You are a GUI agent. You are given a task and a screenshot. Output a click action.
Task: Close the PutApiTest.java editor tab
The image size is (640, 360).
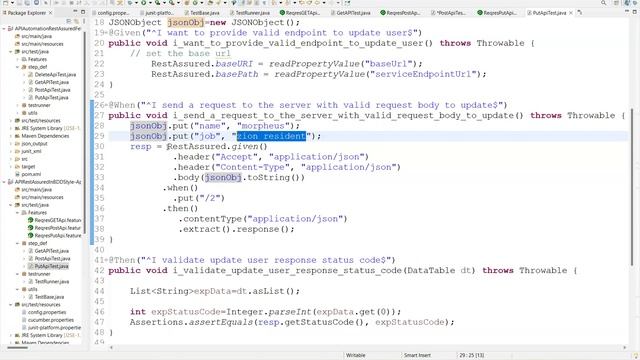pos(571,13)
